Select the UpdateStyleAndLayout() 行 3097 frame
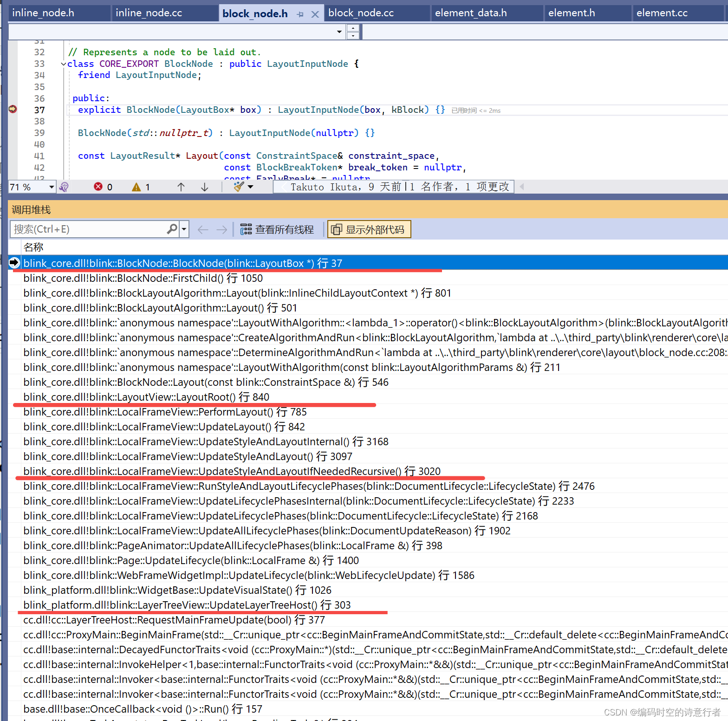Viewport: 728px width, 721px height. pyautogui.click(x=375, y=456)
